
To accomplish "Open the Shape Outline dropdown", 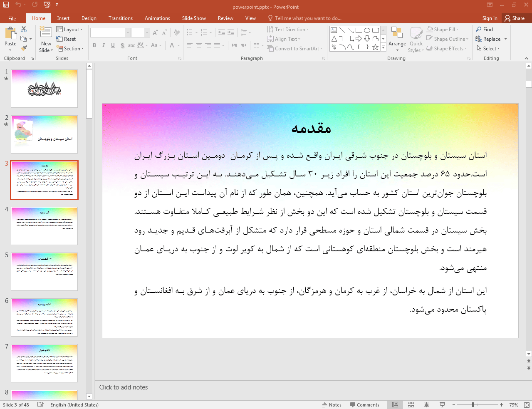I will point(448,39).
